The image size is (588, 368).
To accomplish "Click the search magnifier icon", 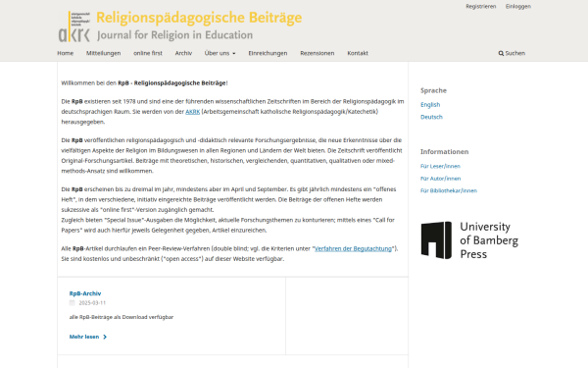I will (x=501, y=53).
